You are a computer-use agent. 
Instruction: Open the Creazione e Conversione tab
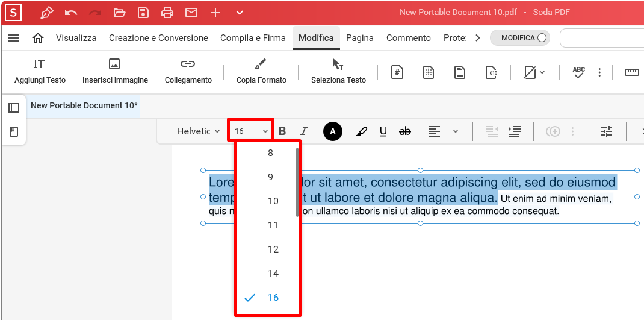[x=158, y=38]
